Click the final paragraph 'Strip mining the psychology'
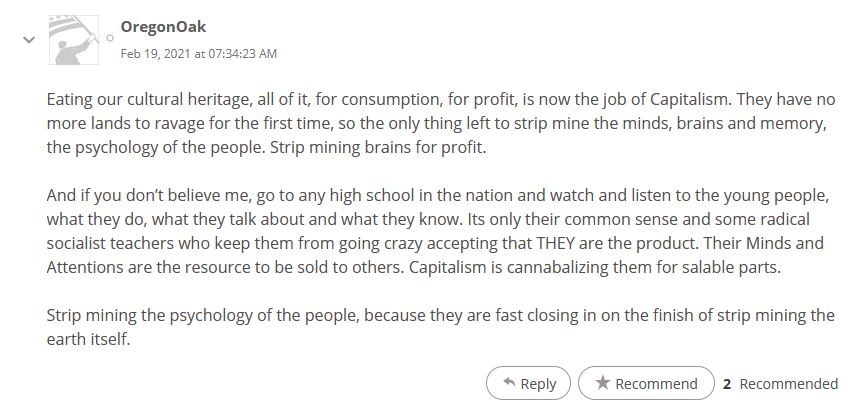The width and height of the screenshot is (856, 404). pos(441,327)
